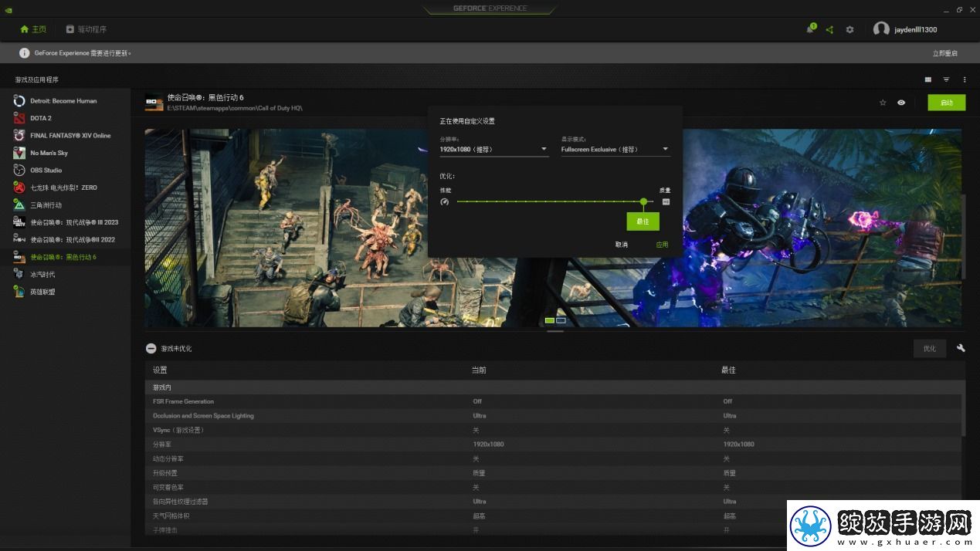Switch to the 主页 tab
The width and height of the screenshot is (980, 551).
point(33,29)
